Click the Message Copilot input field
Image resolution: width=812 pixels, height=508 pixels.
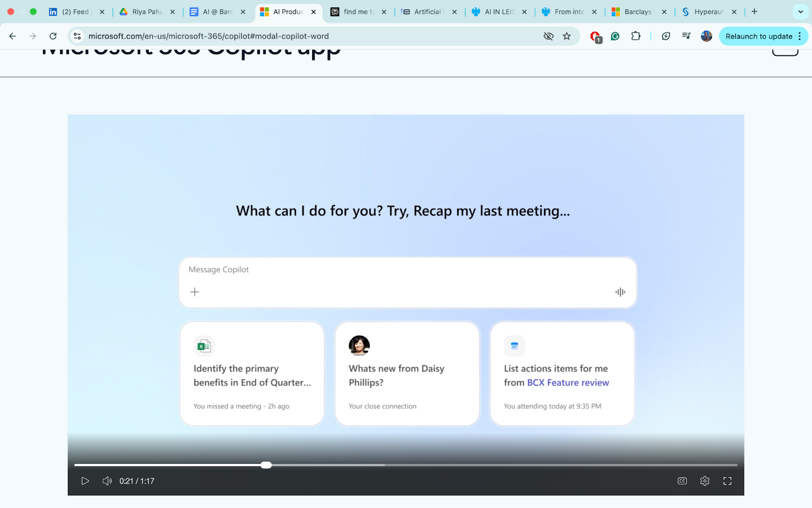coord(408,282)
